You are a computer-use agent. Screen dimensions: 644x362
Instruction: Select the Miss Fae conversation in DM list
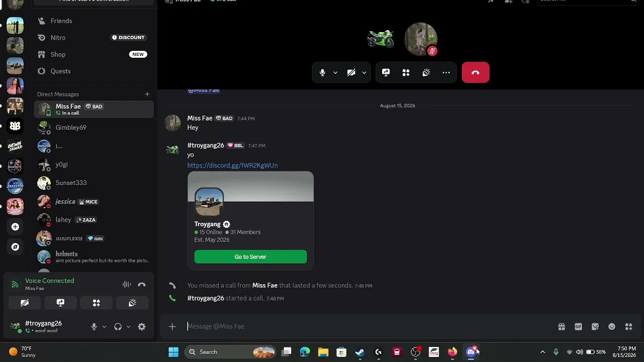94,109
